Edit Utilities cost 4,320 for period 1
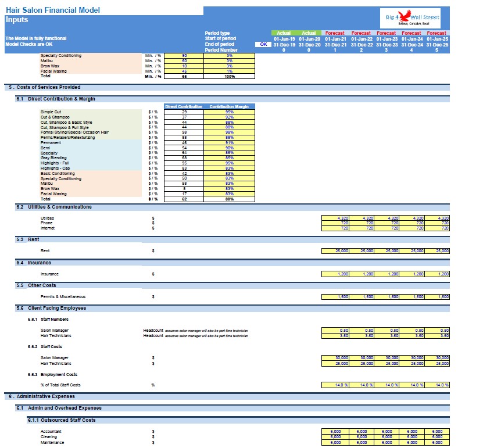The image size is (483, 448). 335,218
